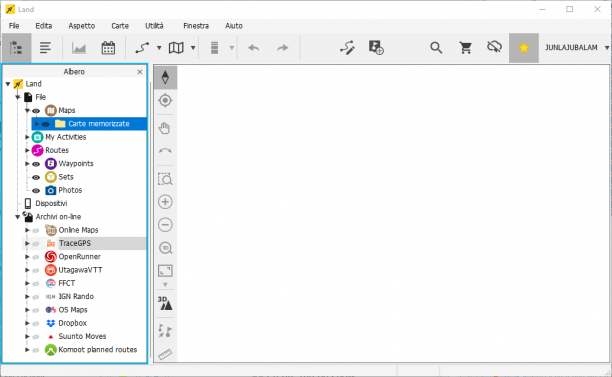Open the shopping cart store icon
This screenshot has width=612, height=377.
(465, 48)
